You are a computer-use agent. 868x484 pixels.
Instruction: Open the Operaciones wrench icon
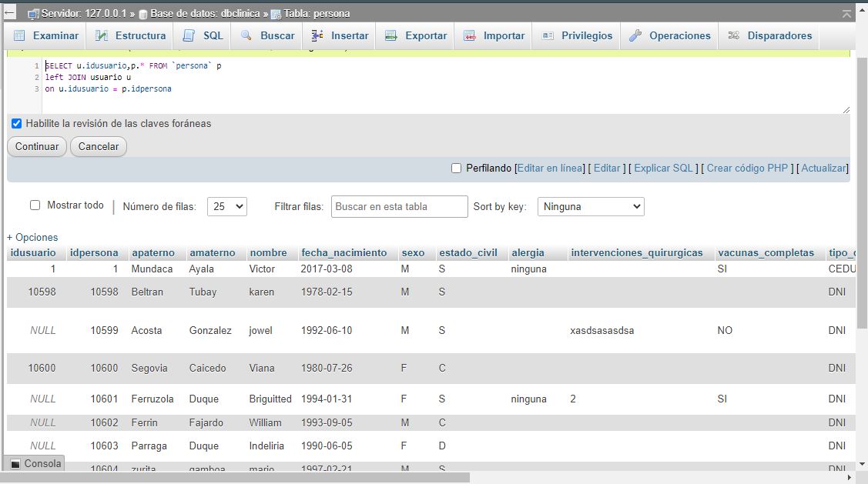click(635, 35)
